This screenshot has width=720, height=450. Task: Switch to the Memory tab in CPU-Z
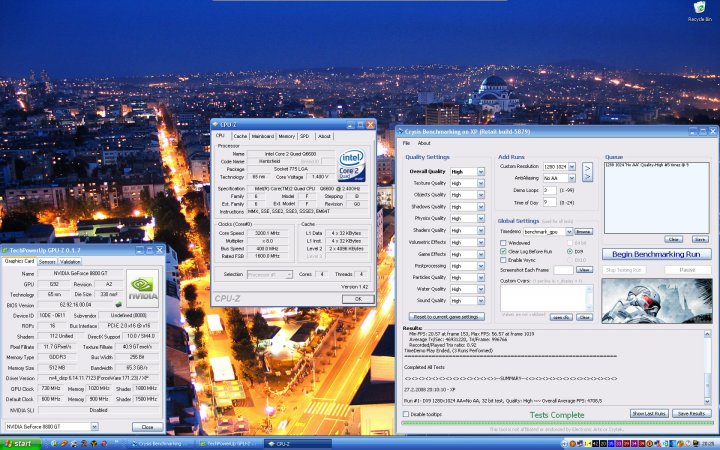[287, 136]
